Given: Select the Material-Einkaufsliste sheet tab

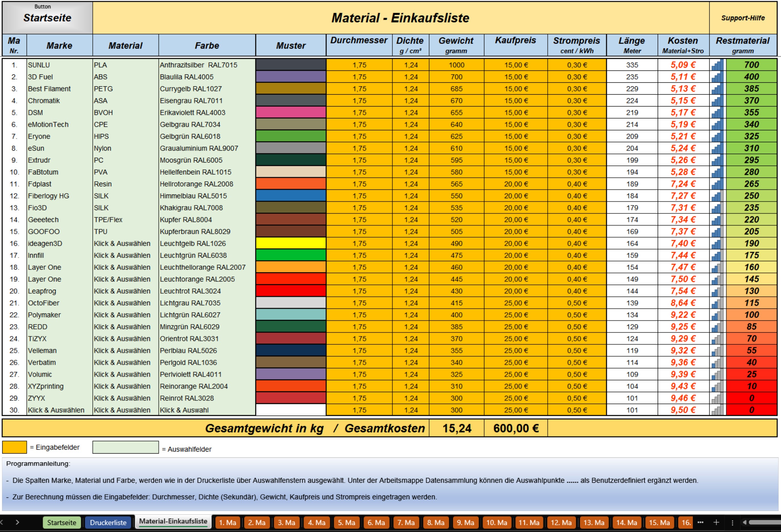Looking at the screenshot, I should click(173, 522).
